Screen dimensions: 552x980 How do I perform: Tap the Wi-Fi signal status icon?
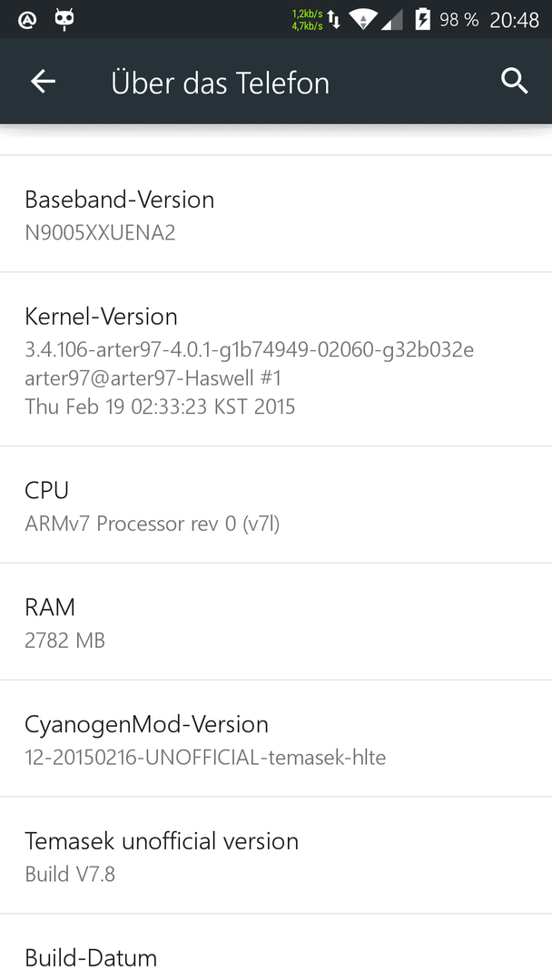pos(362,19)
